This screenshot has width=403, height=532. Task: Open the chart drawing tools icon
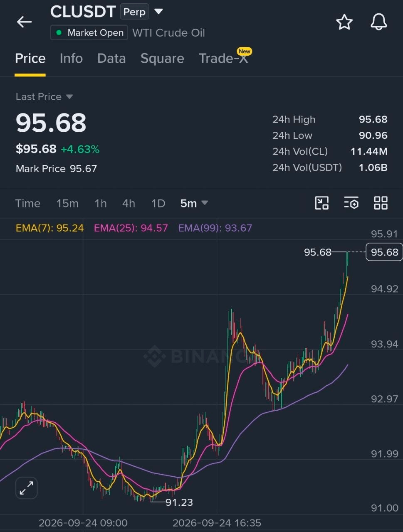pyautogui.click(x=321, y=203)
